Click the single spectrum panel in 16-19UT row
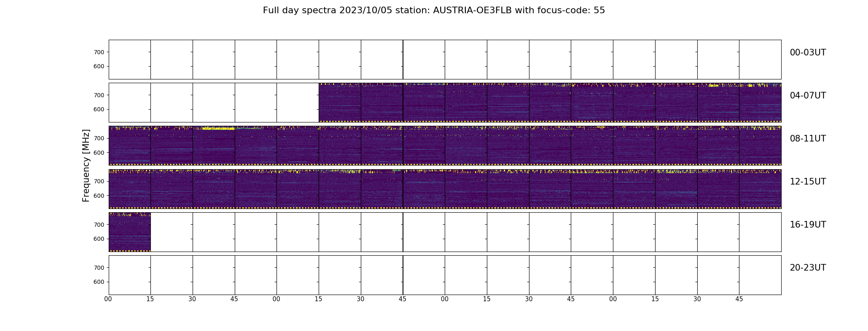This screenshot has height=331, width=868. tap(130, 232)
